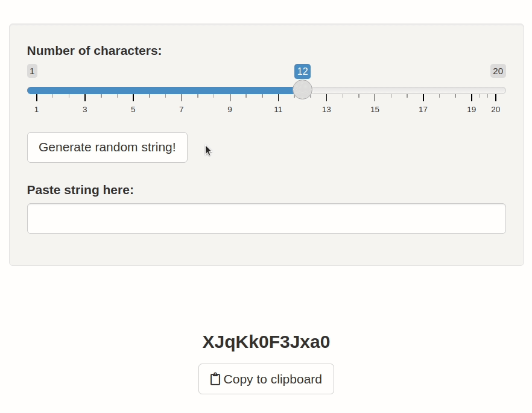
Task: Click Copy to clipboard button
Action: click(266, 379)
